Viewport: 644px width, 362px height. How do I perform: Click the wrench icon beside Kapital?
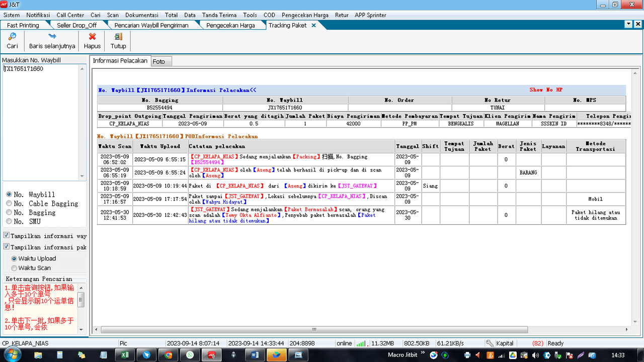490,343
